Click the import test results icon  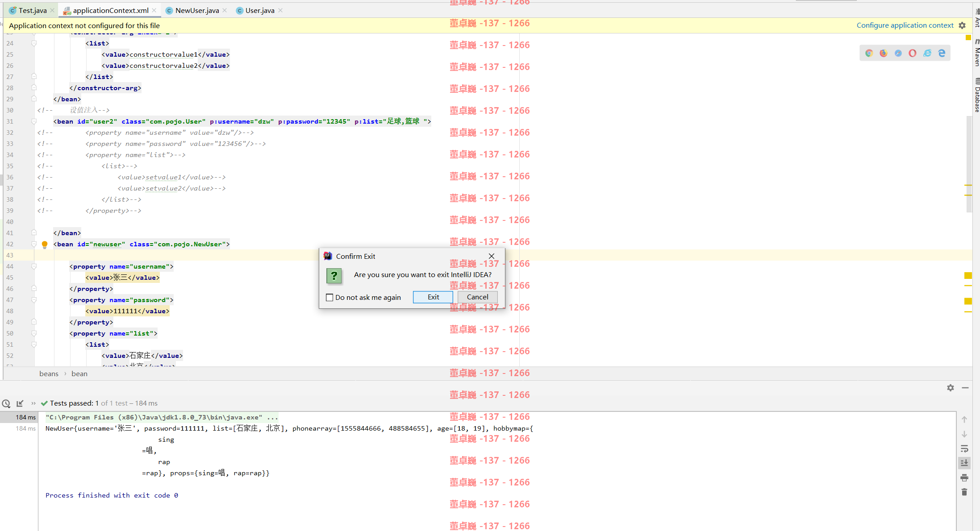pyautogui.click(x=20, y=403)
